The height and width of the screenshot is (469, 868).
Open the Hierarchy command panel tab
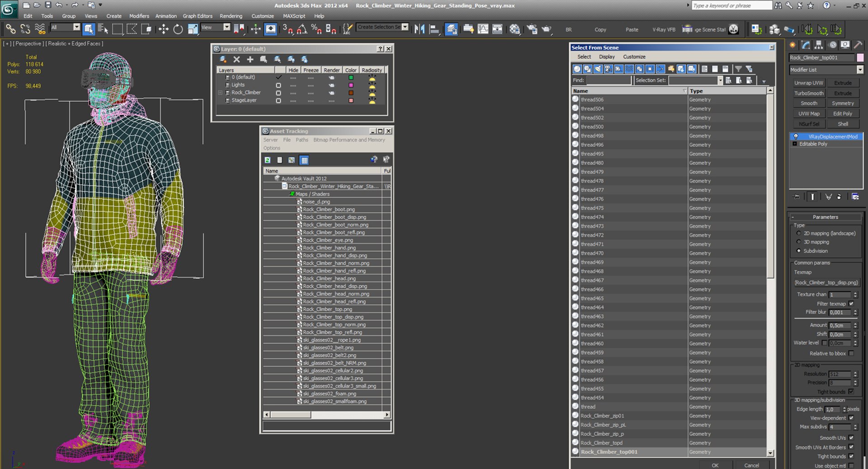819,45
